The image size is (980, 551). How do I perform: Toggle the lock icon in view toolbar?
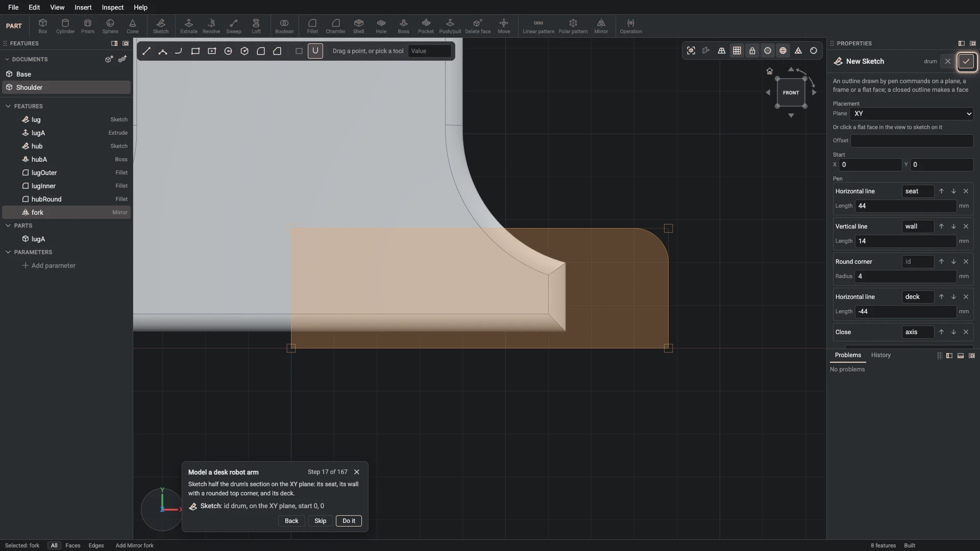click(752, 51)
